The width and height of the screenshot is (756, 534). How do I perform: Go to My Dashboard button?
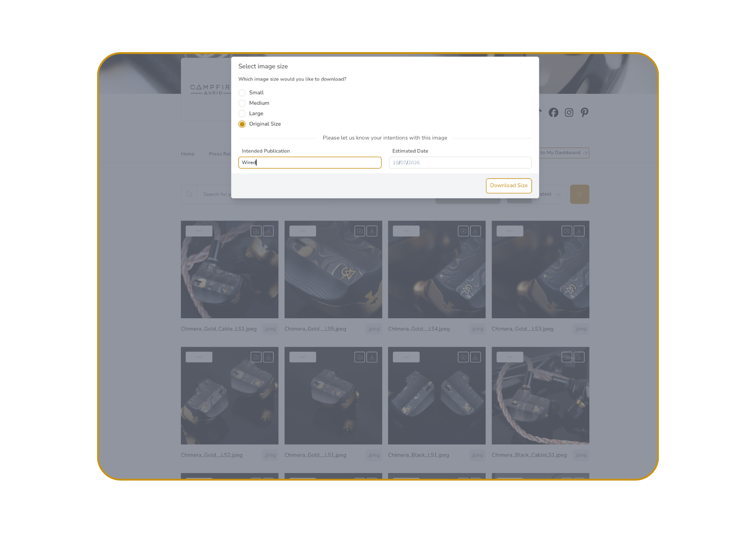(564, 153)
